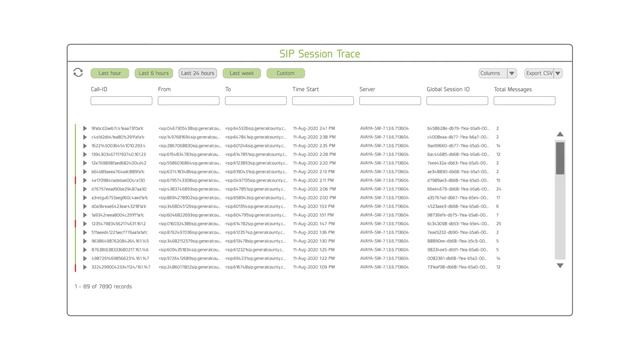Focus the Global Session ID filter field

point(457,100)
